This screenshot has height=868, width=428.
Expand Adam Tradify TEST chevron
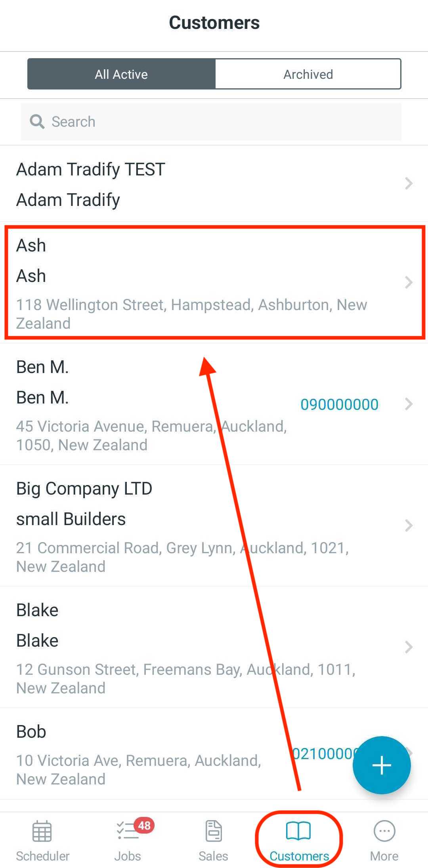pos(409,183)
